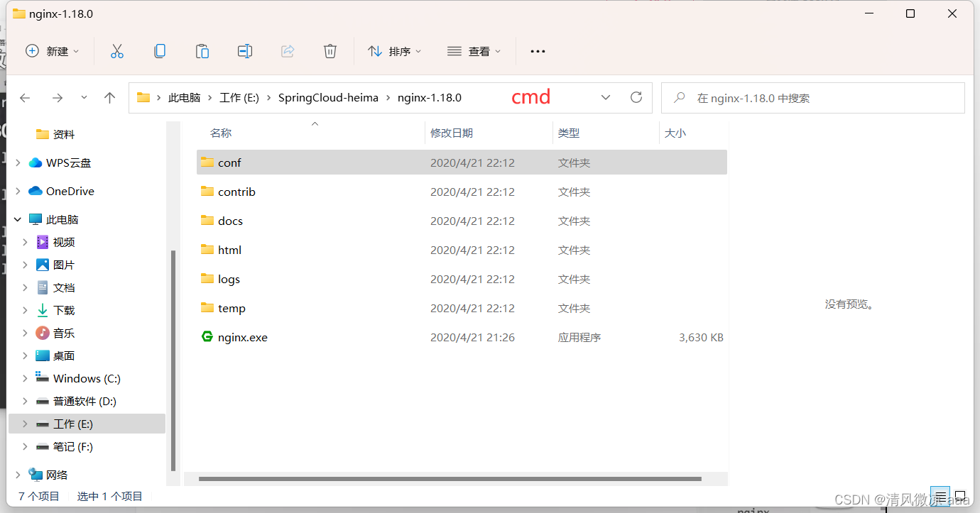Open the Sort dropdown menu

tap(394, 51)
